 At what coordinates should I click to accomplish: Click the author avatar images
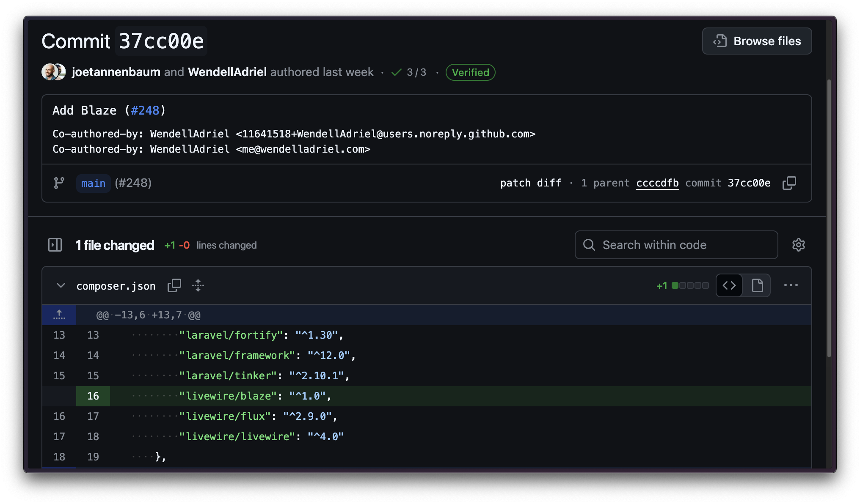point(54,72)
